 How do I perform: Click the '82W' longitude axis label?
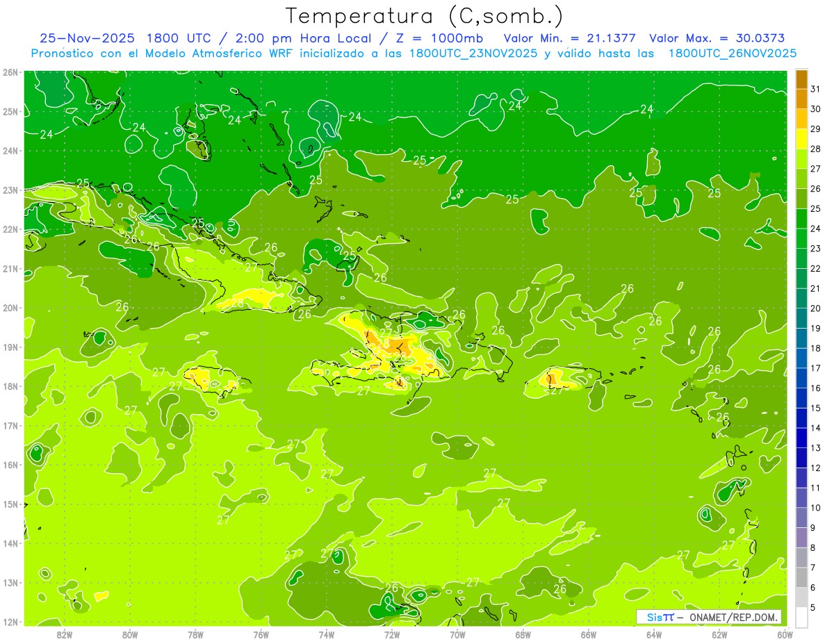pyautogui.click(x=65, y=634)
